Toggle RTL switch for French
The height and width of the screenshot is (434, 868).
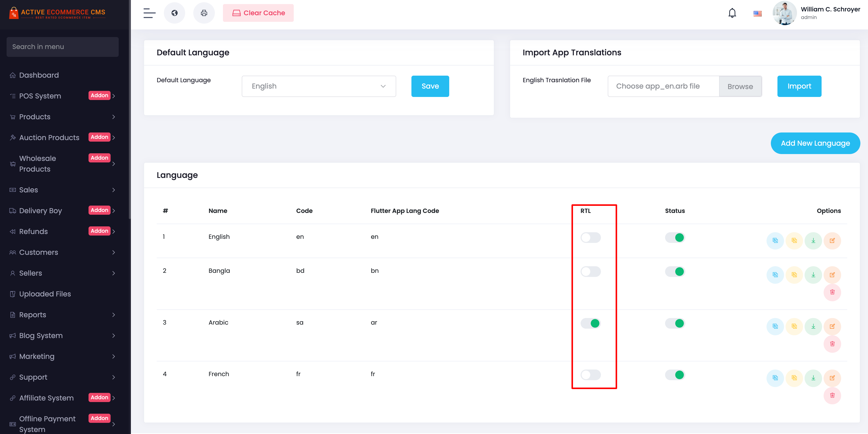click(x=590, y=375)
